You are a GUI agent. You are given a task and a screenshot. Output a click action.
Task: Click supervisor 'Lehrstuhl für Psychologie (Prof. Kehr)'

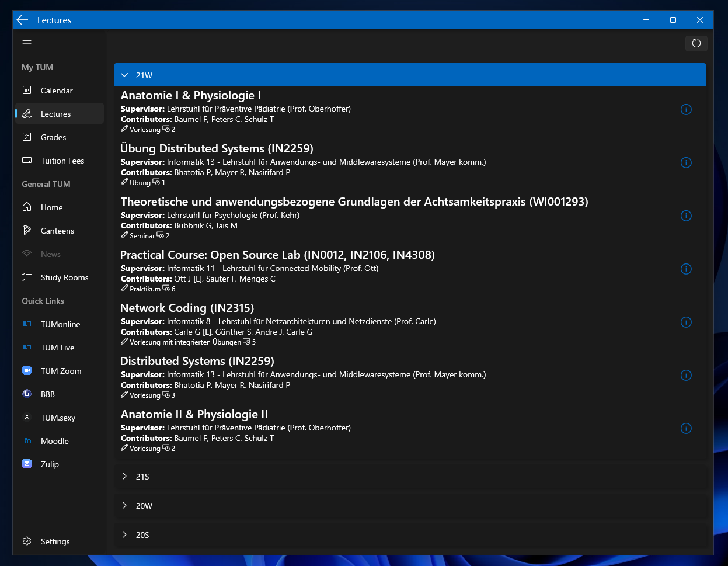(233, 215)
